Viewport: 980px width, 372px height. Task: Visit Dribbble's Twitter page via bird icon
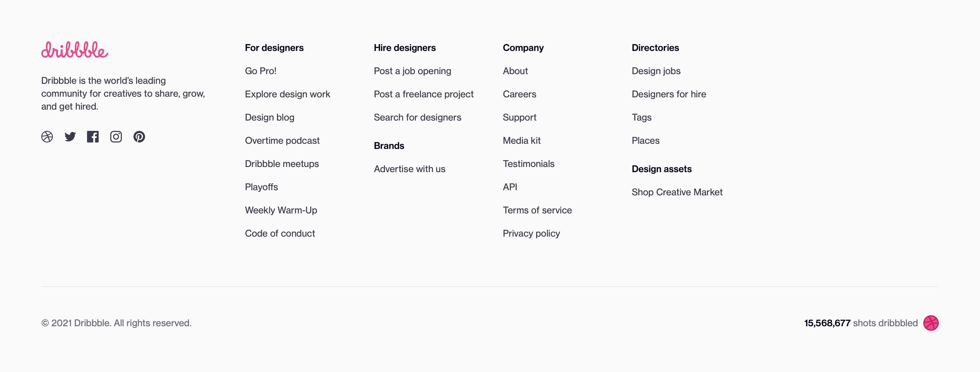pos(70,137)
